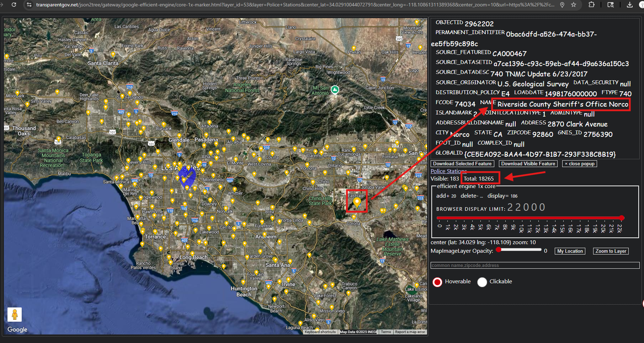Viewport: 644px width, 343px height.
Task: Click the Angeles National Forest map label
Action: [242, 87]
